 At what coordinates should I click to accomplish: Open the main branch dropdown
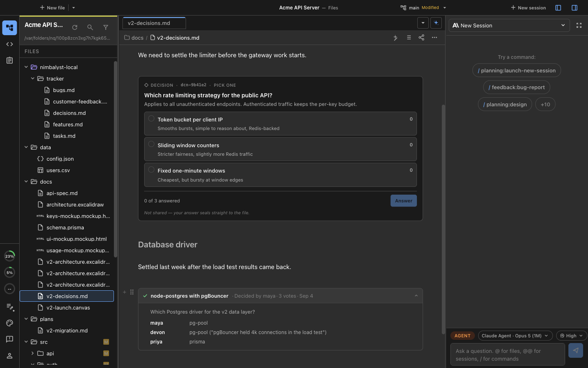[x=423, y=8]
